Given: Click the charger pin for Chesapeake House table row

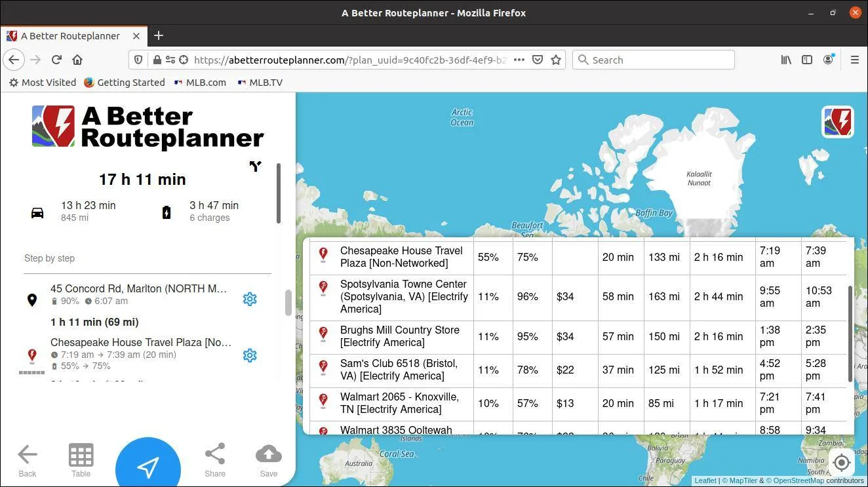Looking at the screenshot, I should [x=323, y=254].
